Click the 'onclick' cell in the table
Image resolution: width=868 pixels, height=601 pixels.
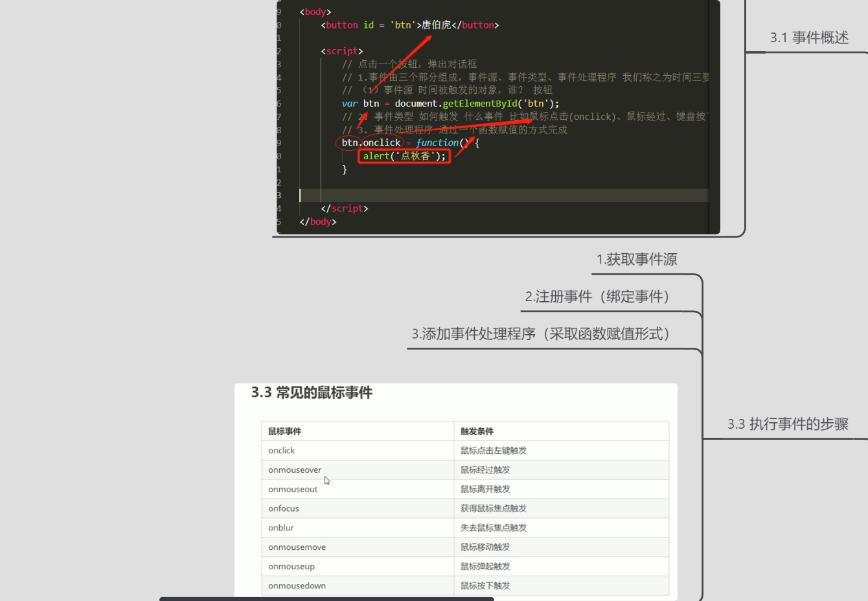click(358, 451)
